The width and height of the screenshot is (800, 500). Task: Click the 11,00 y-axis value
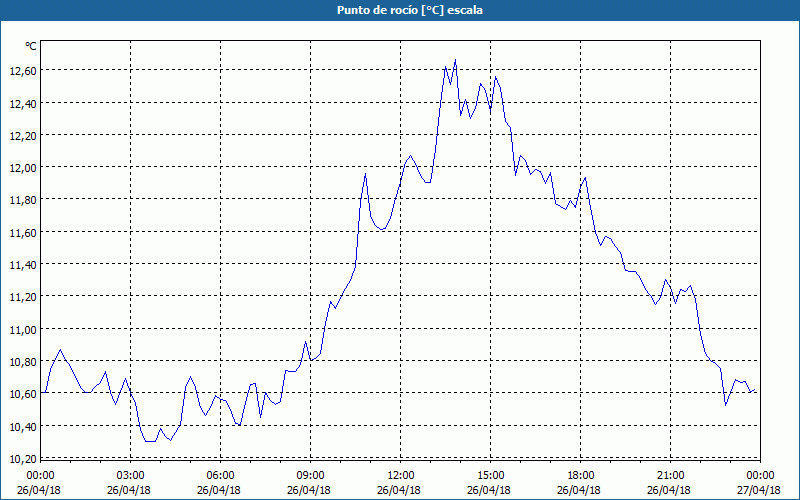[x=23, y=330]
